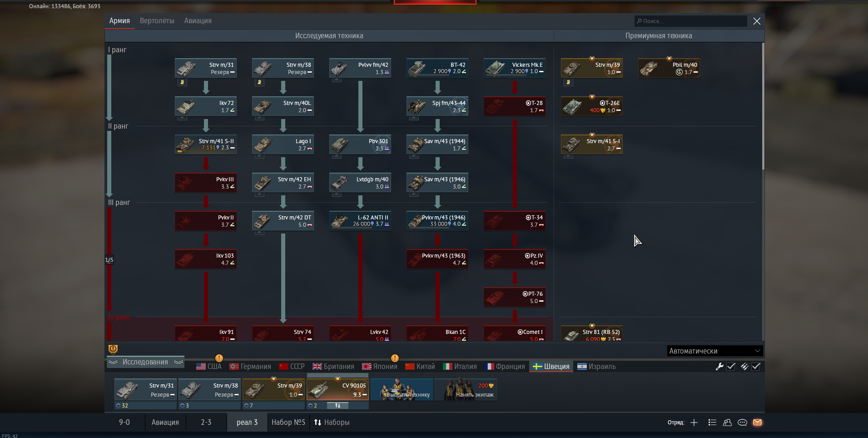
Task: Choose the СССР nation tab
Action: (292, 367)
